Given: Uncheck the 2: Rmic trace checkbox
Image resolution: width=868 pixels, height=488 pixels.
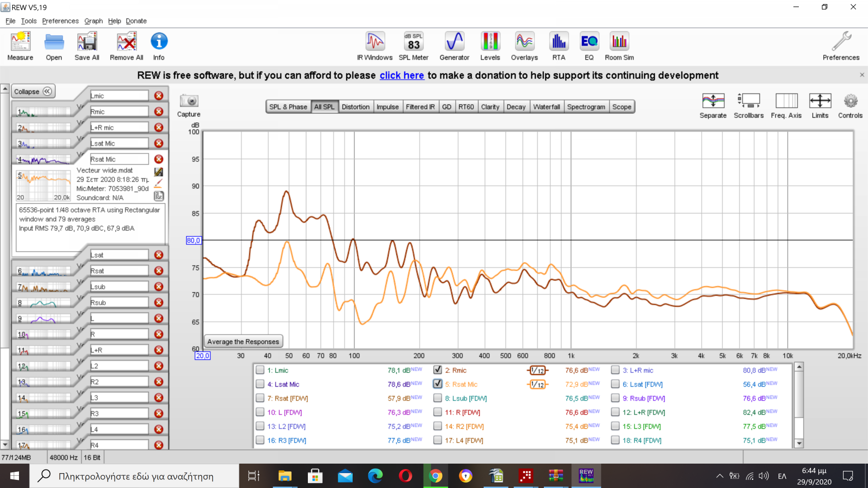Looking at the screenshot, I should (438, 370).
